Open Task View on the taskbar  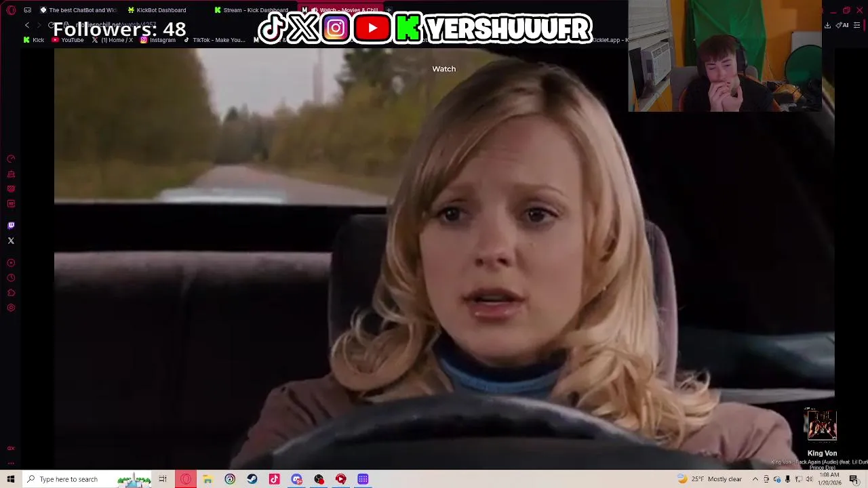163,479
